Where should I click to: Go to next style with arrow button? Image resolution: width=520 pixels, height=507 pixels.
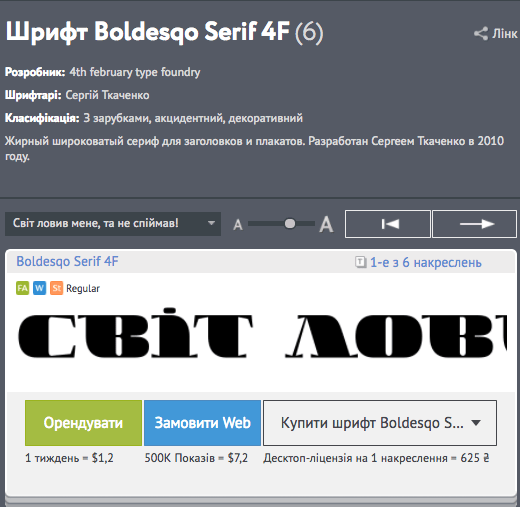(x=475, y=224)
